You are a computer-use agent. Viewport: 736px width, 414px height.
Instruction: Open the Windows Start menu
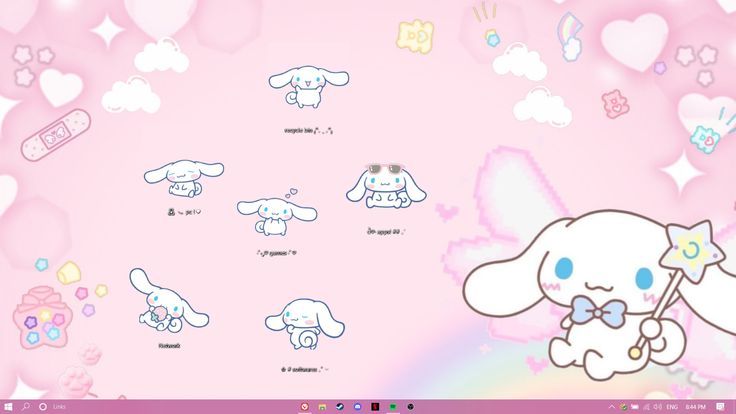point(8,407)
